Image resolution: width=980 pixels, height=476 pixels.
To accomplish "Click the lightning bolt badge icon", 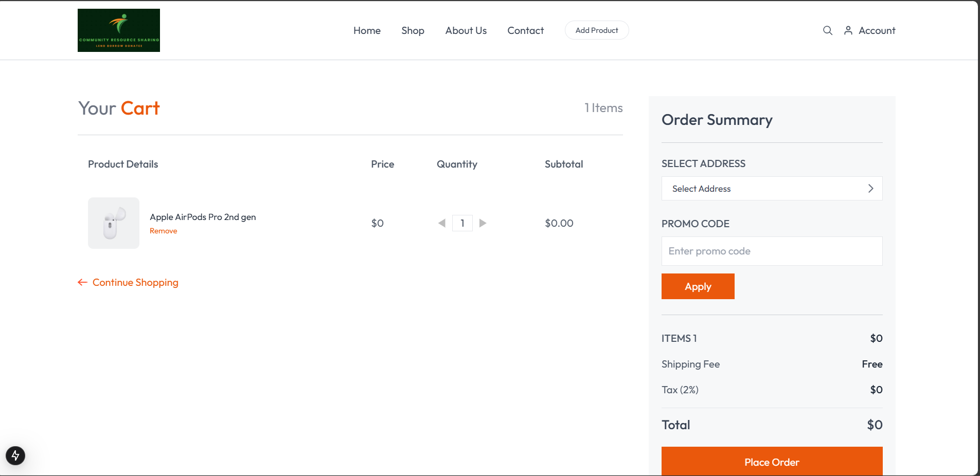I will coord(15,455).
